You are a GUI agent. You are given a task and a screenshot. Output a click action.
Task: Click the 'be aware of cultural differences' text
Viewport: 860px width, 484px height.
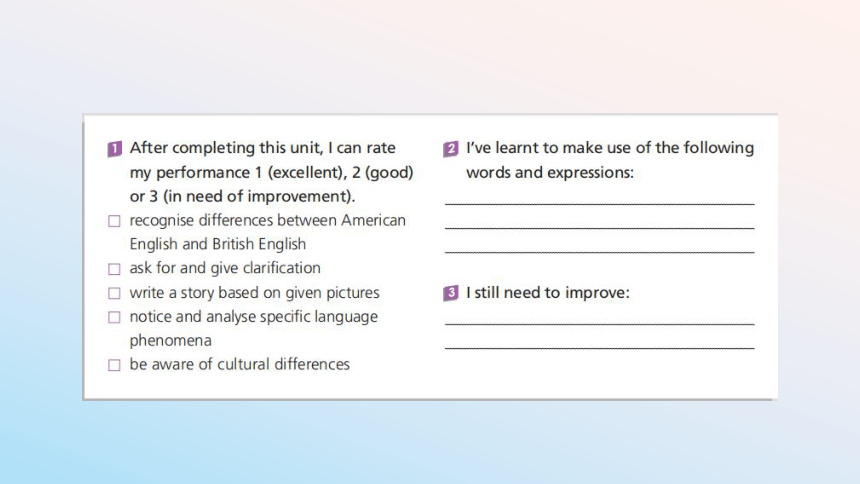tap(240, 364)
